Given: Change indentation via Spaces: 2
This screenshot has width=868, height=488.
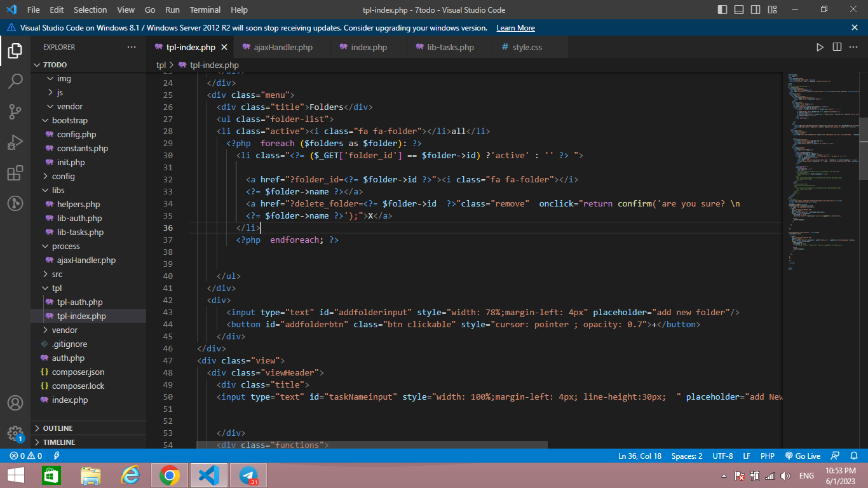Looking at the screenshot, I should coord(687,456).
